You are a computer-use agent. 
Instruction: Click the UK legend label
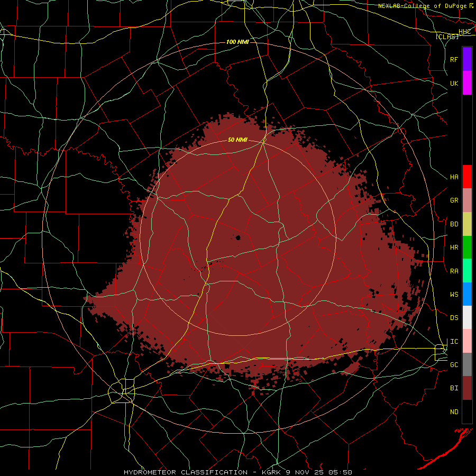(x=454, y=83)
